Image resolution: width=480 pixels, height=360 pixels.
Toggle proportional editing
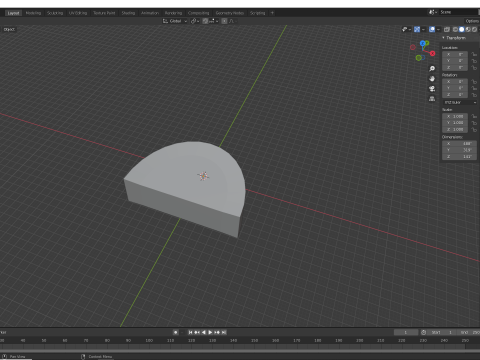[224, 21]
